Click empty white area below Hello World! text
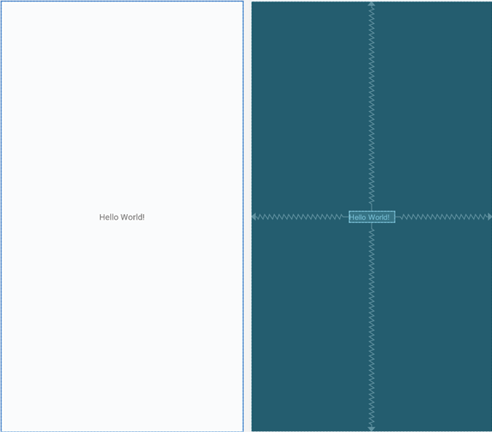The height and width of the screenshot is (432, 492). [122, 327]
